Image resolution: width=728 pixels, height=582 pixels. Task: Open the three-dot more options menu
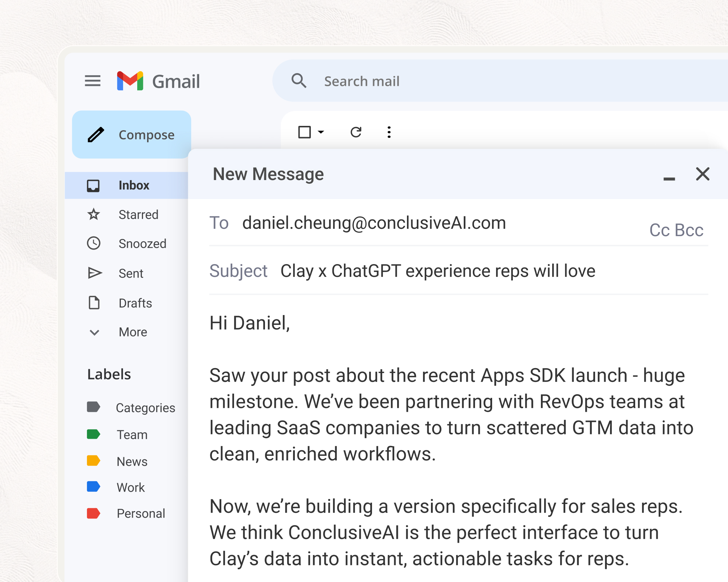(389, 132)
